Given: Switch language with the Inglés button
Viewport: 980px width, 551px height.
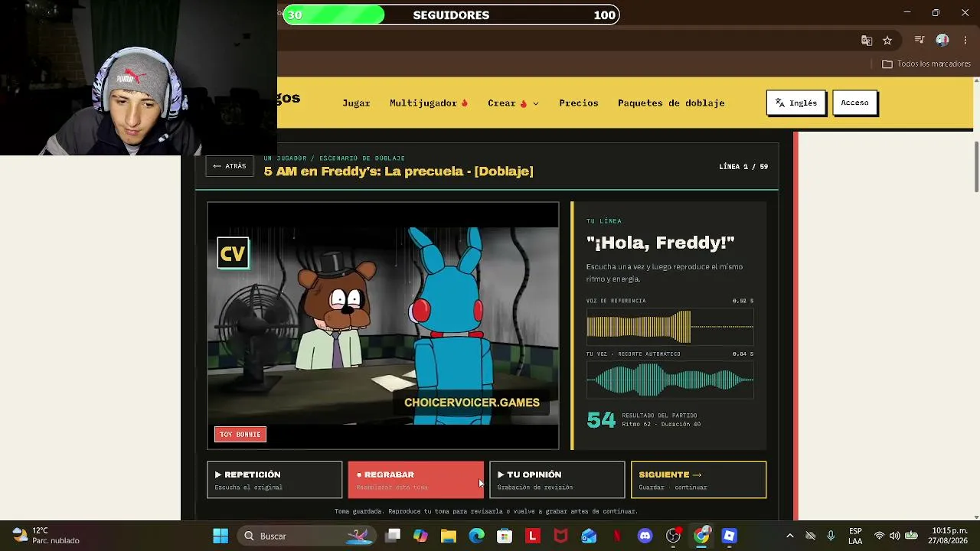Looking at the screenshot, I should 796,103.
